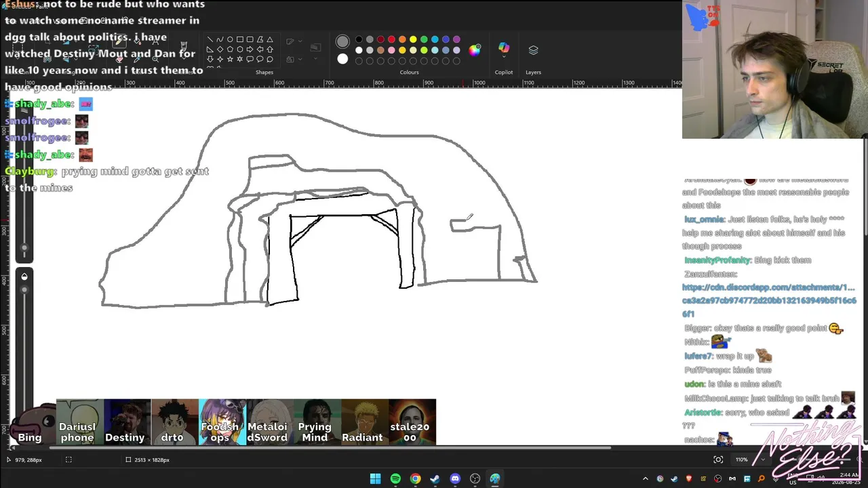868x488 pixels.
Task: Open the Windows Start menu
Action: (375, 479)
